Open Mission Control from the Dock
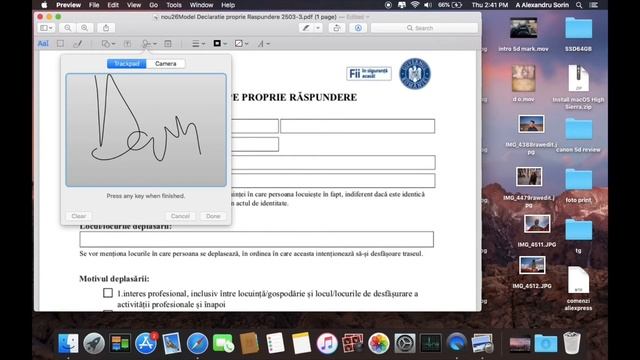Viewport: 640px width, 360px height. [x=120, y=343]
